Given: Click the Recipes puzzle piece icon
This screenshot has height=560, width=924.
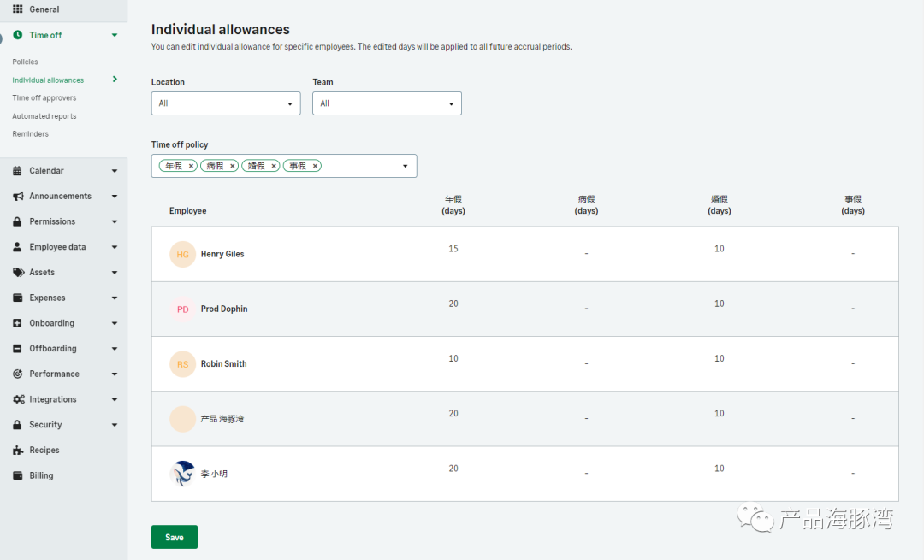Looking at the screenshot, I should tap(17, 451).
